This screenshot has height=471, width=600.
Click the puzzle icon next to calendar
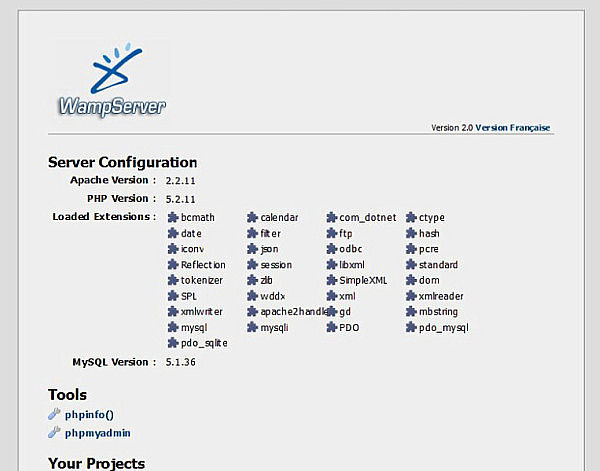coord(252,218)
